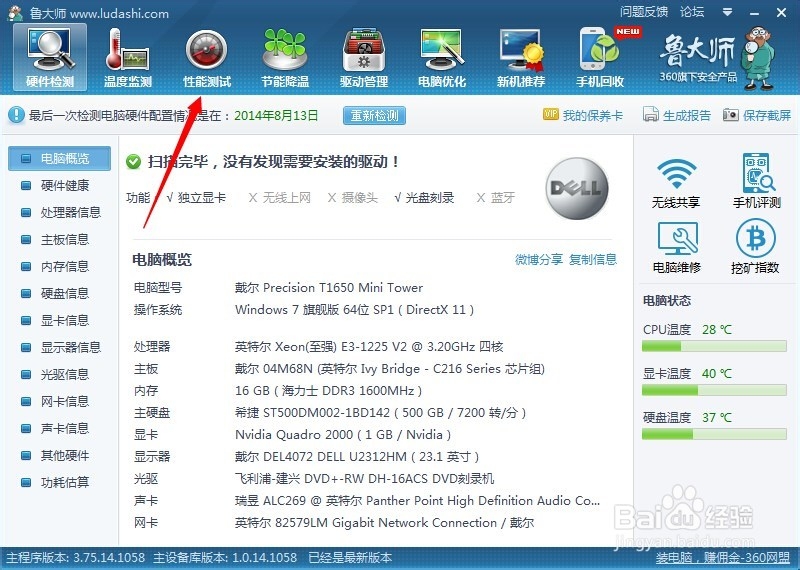Click the VIP badge icon
800x570 pixels.
(551, 114)
